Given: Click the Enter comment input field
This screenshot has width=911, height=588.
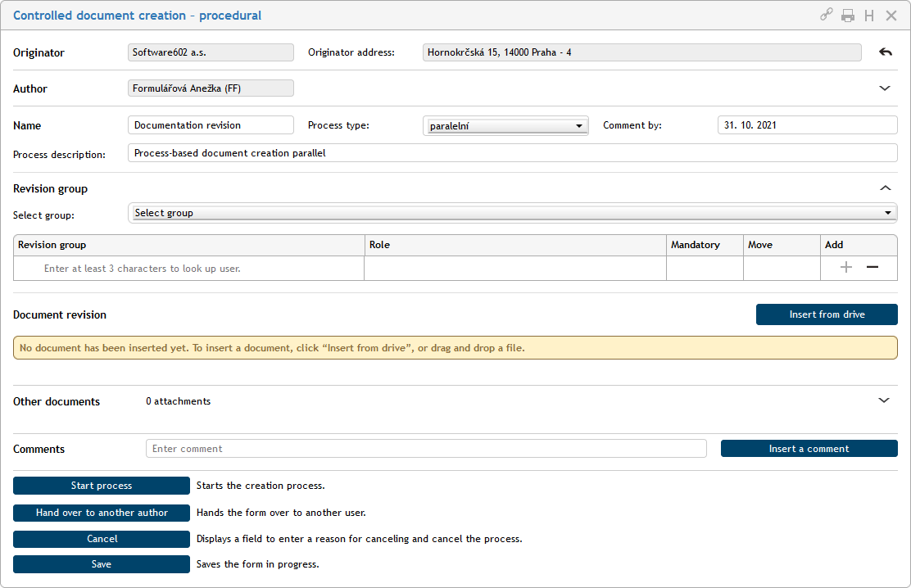Looking at the screenshot, I should pyautogui.click(x=426, y=449).
